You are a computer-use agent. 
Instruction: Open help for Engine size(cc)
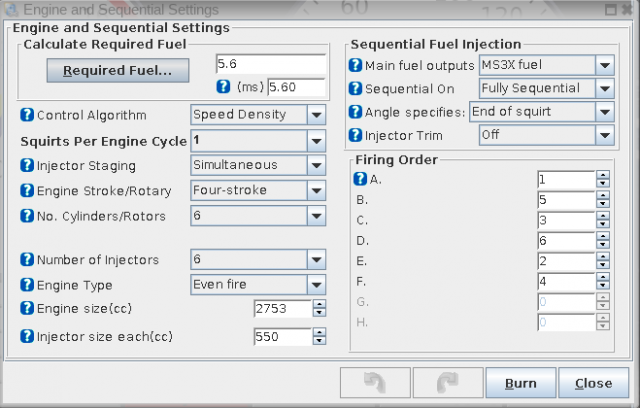pyautogui.click(x=27, y=309)
